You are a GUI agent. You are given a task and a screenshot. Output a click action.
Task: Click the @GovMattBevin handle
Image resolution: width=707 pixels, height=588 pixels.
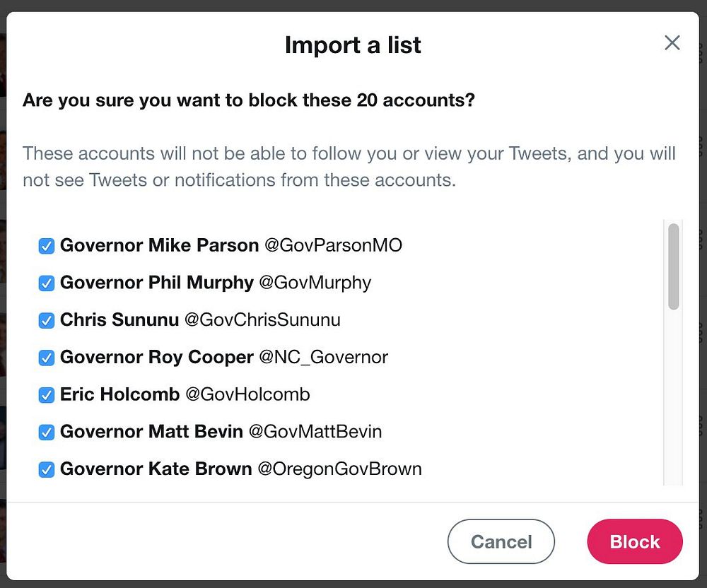click(x=315, y=431)
